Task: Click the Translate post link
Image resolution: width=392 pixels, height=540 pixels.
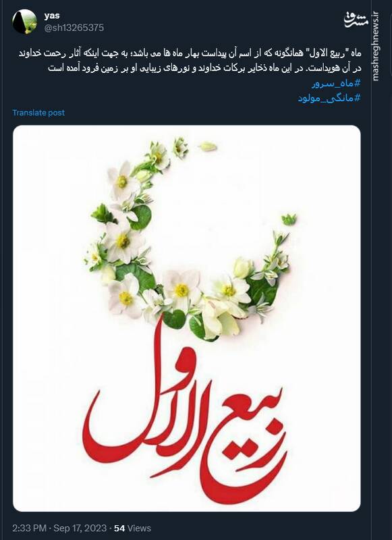Action: 38,113
